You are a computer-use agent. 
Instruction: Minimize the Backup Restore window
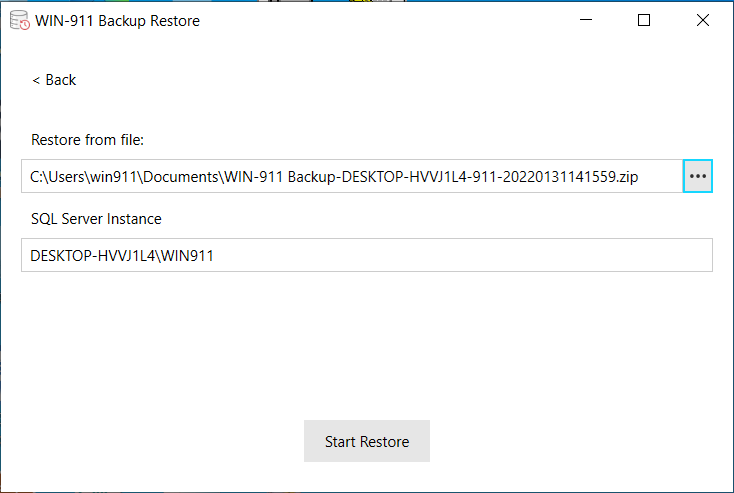click(586, 20)
